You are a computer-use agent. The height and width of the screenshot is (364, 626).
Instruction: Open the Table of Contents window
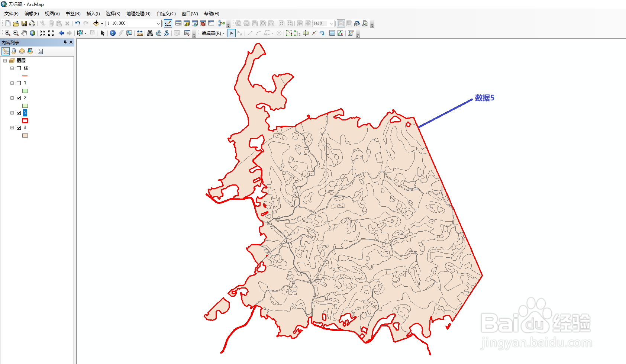[x=178, y=23]
